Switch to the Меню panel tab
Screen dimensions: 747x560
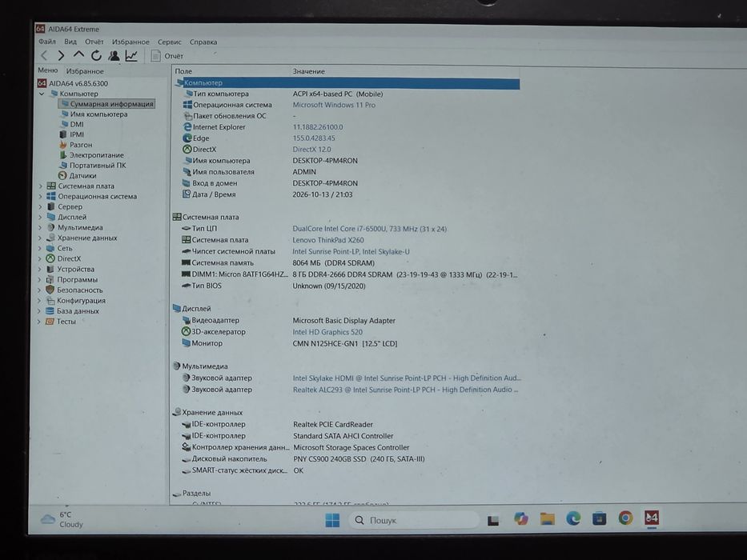[48, 70]
